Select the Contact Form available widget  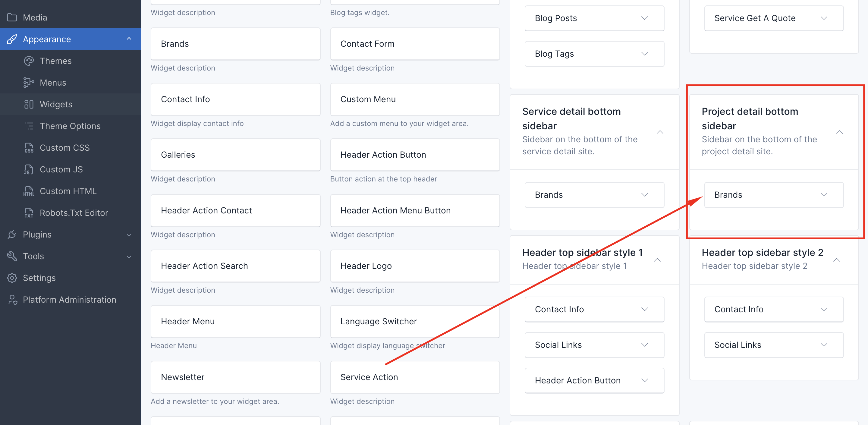pos(415,44)
